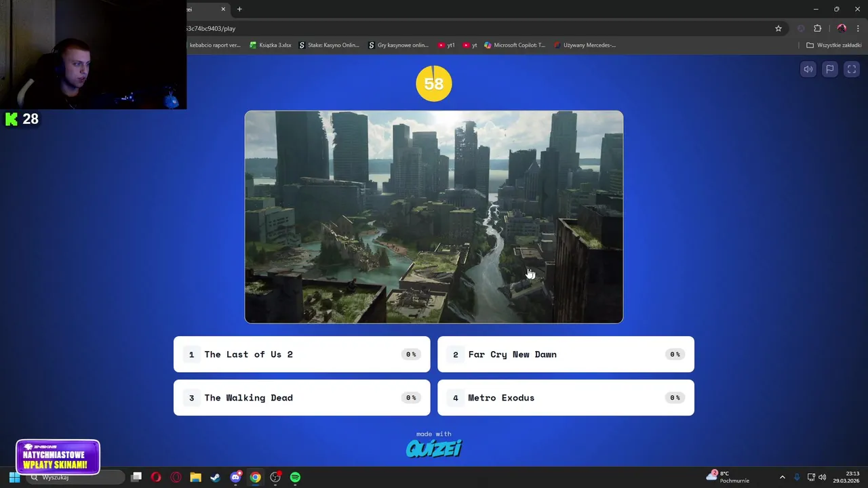This screenshot has height=488, width=868.
Task: Open the Windows Start menu
Action: tap(14, 477)
